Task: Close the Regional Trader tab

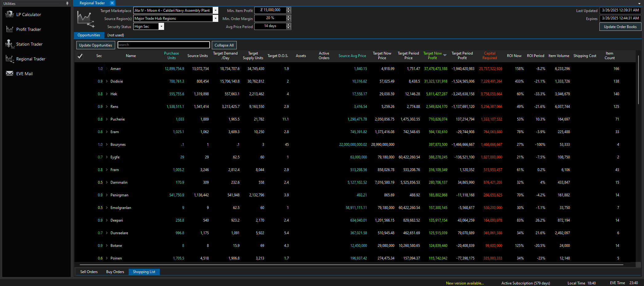Action: click(x=112, y=3)
